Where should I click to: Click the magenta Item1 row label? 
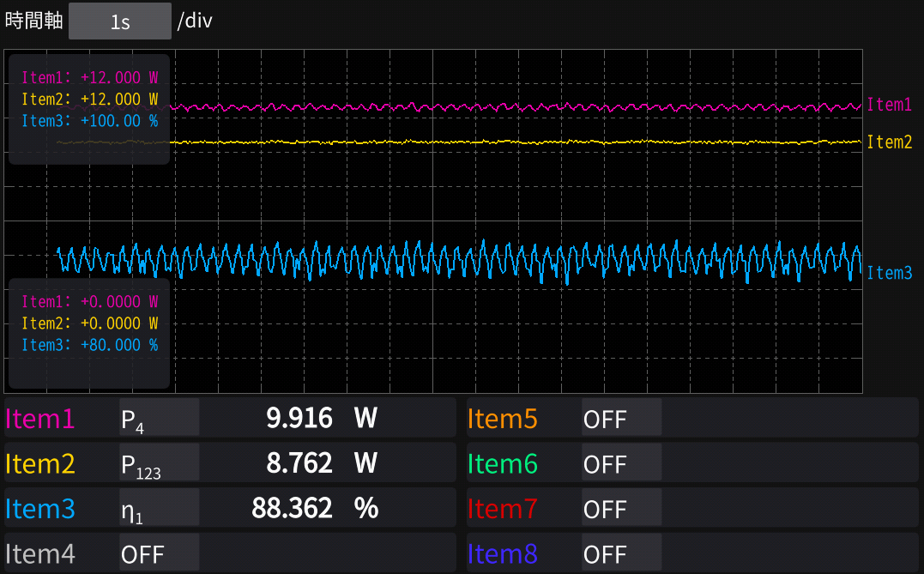tap(40, 419)
